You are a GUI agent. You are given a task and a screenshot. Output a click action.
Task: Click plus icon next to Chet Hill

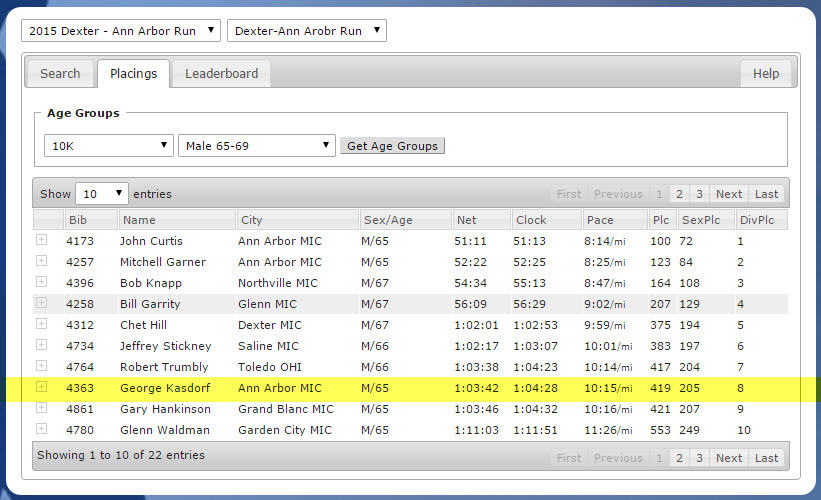[41, 324]
